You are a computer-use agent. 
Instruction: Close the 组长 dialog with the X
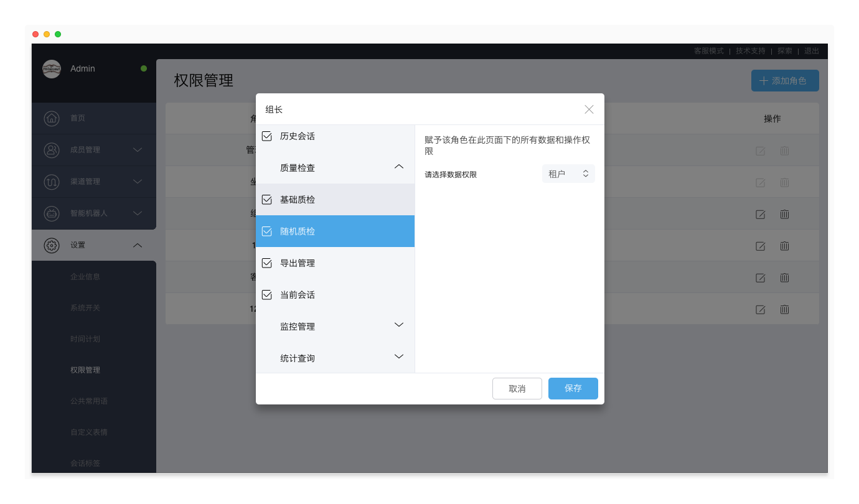pos(589,110)
